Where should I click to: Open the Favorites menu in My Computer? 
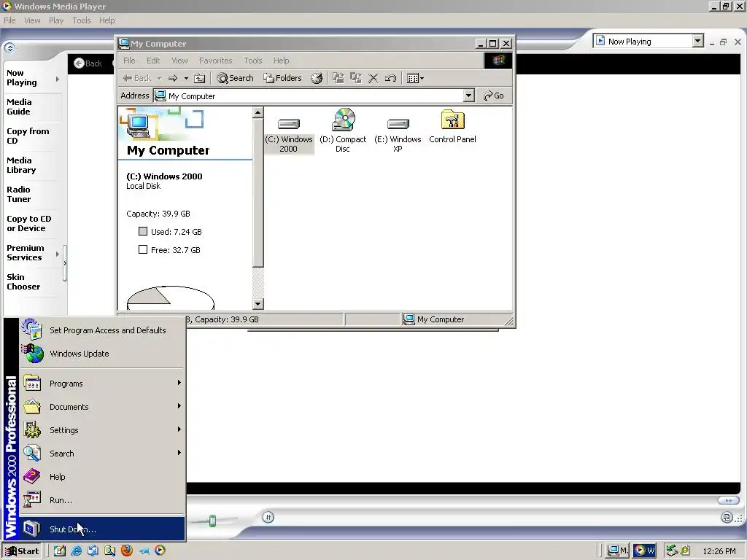tap(215, 61)
